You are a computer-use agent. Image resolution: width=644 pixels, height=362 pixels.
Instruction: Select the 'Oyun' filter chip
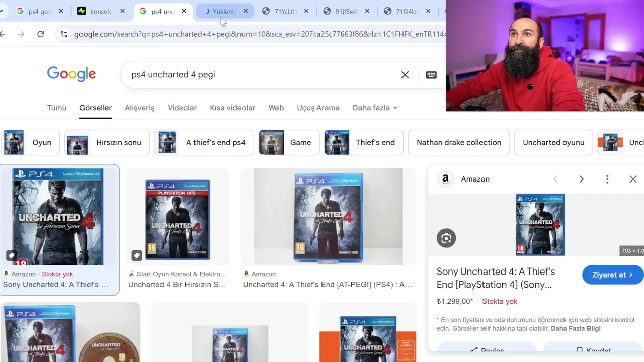pos(30,143)
